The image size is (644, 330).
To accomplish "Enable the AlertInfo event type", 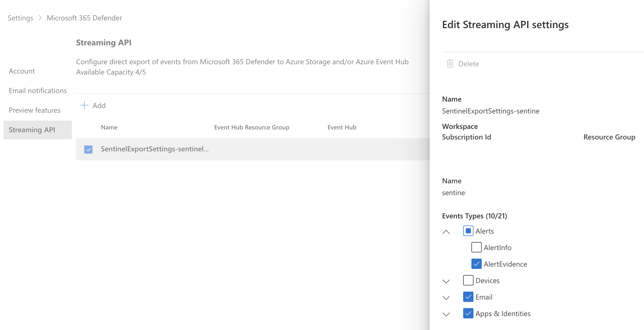I will pos(476,247).
